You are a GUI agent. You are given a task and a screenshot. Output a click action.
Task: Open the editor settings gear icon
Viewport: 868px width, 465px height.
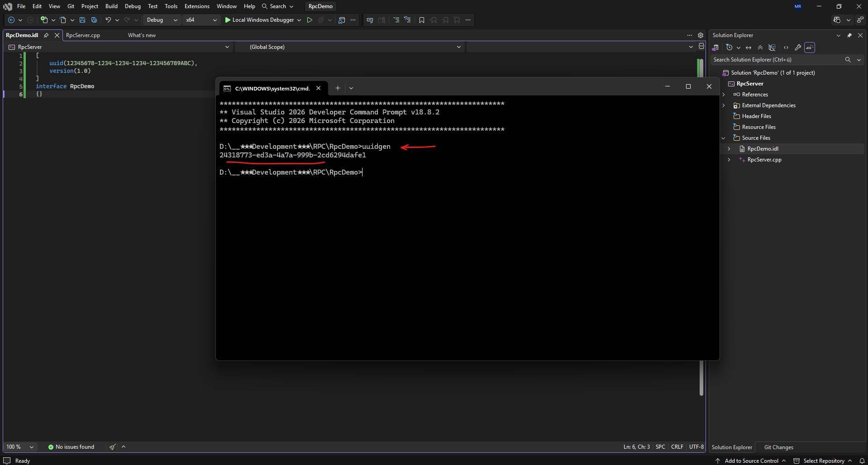point(701,35)
